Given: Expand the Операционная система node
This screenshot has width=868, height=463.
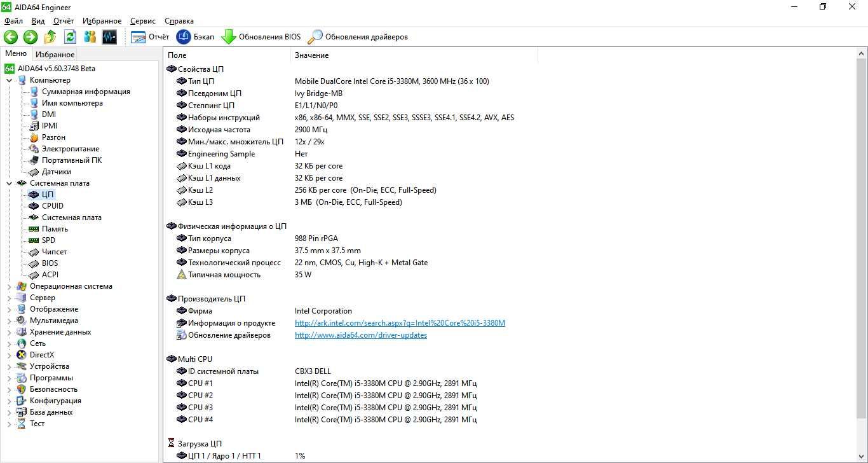Looking at the screenshot, I should pyautogui.click(x=9, y=286).
